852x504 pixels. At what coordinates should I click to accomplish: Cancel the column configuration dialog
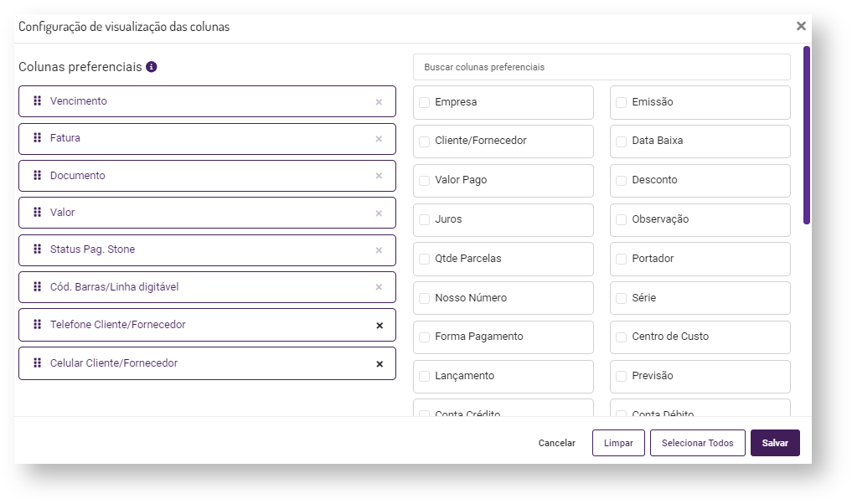[556, 443]
